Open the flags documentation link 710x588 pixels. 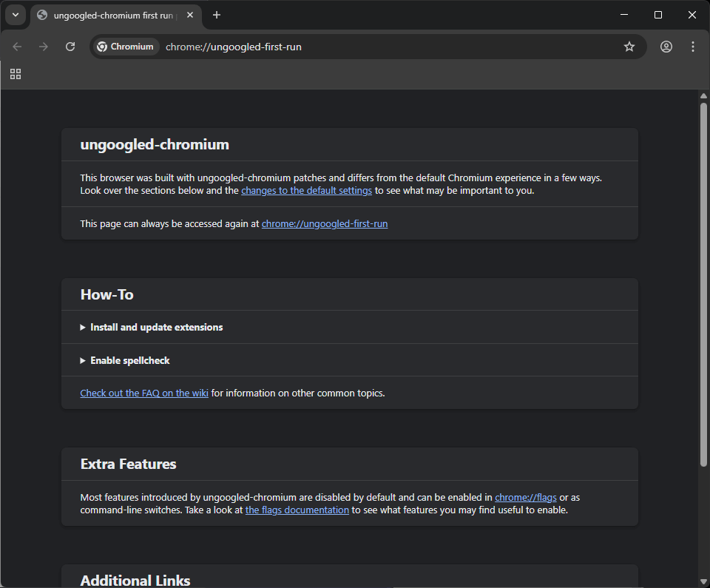click(297, 510)
